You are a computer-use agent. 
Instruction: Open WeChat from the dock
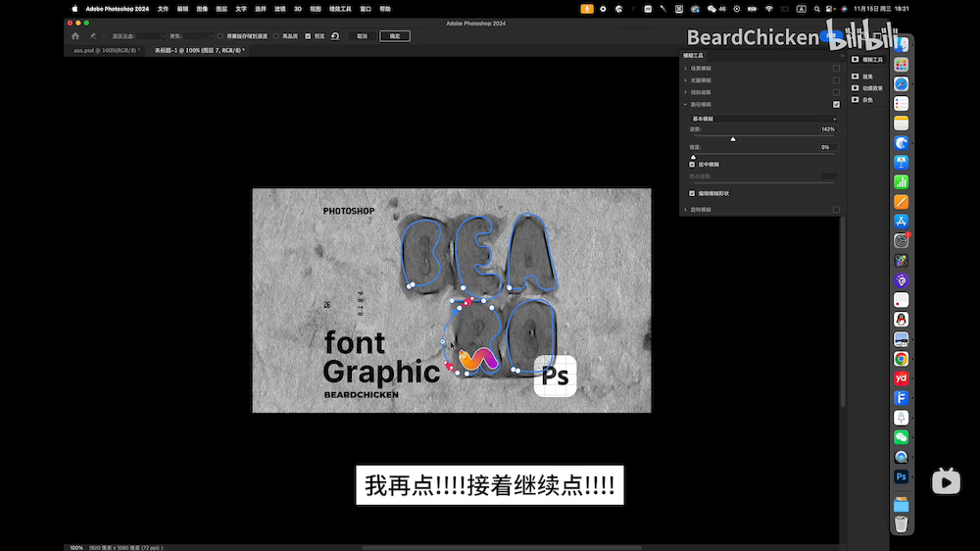(x=901, y=437)
